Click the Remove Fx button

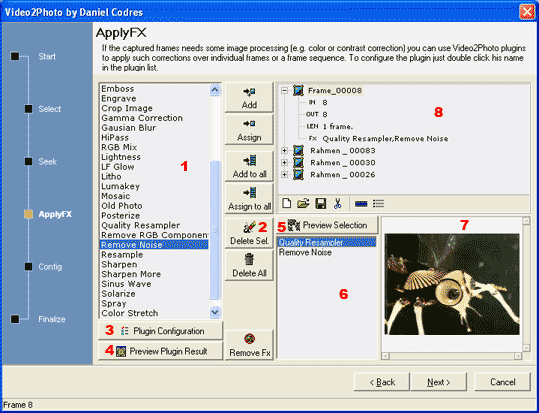pos(249,345)
